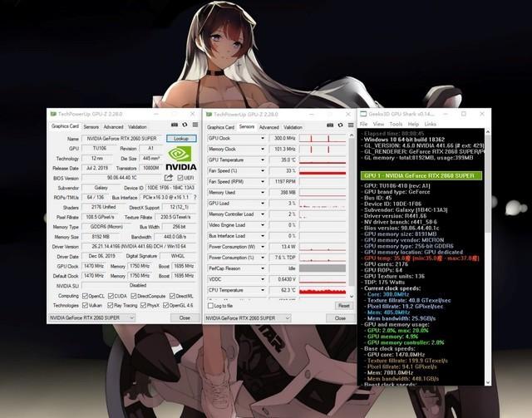Click the NVIDIA logo image
This screenshot has height=418, width=532.
coord(181,159)
